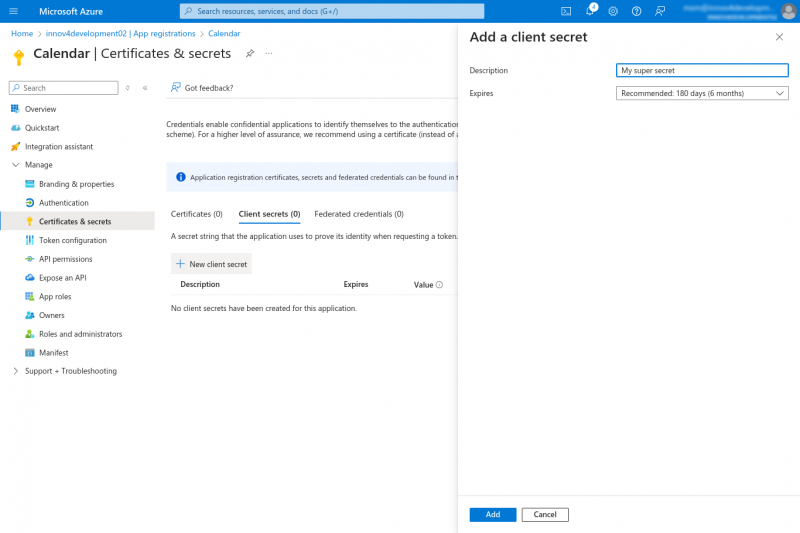Click the App roles grid icon
Viewport: 800px width, 533px height.
pyautogui.click(x=30, y=296)
